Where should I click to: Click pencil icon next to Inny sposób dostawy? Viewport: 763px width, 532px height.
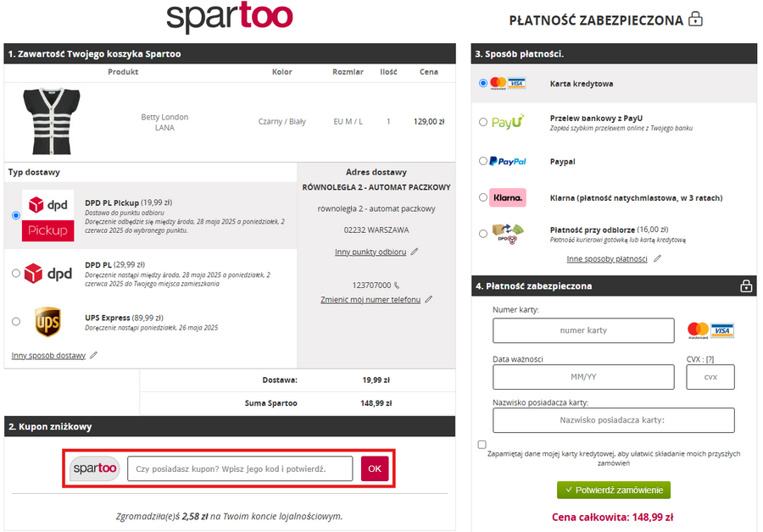(93, 356)
